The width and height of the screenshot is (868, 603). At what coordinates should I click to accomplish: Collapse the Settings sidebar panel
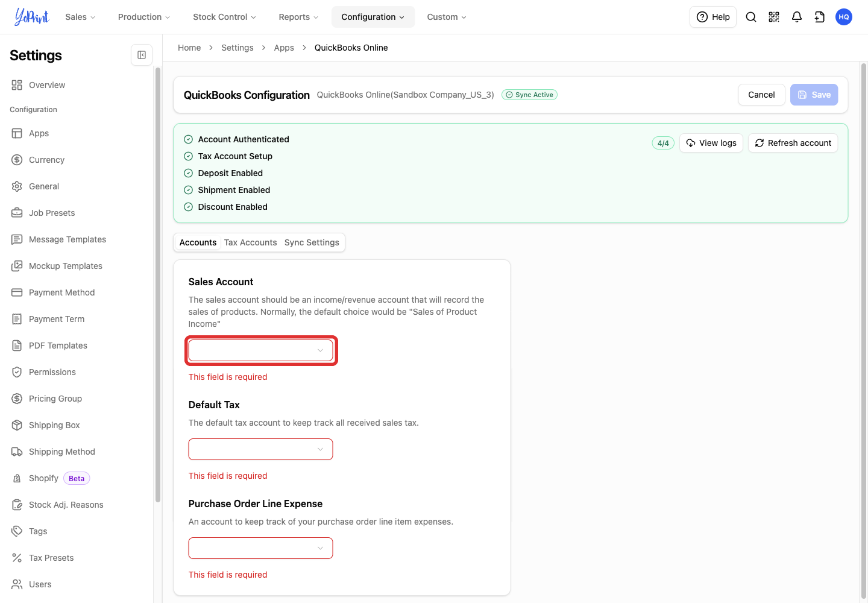point(142,55)
